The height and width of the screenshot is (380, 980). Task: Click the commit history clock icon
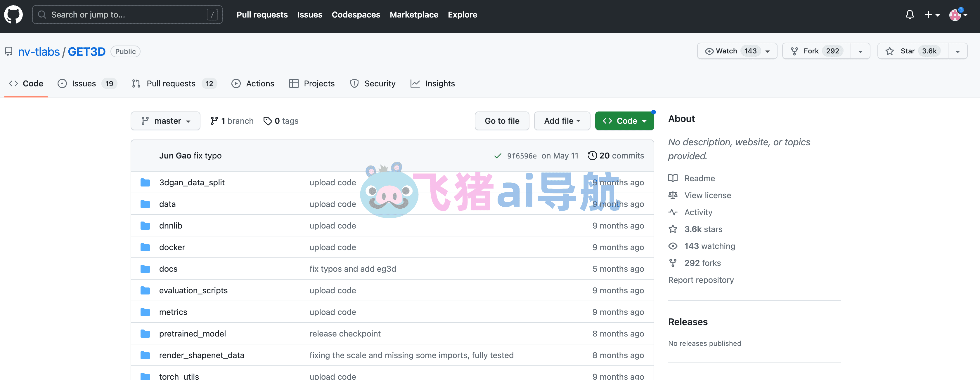(592, 156)
